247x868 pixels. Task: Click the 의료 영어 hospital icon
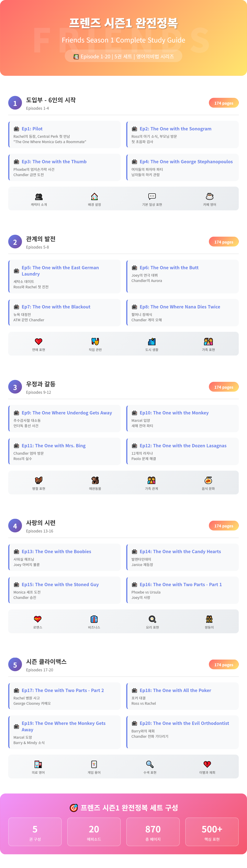tap(38, 764)
